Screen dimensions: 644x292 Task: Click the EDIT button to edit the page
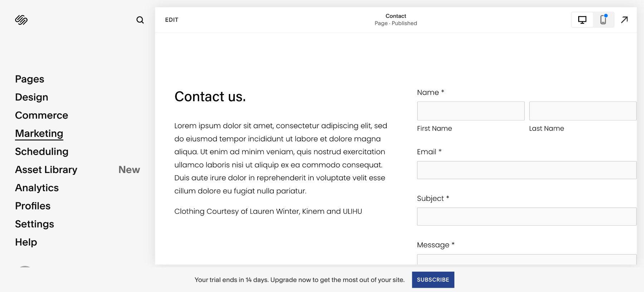click(x=171, y=20)
